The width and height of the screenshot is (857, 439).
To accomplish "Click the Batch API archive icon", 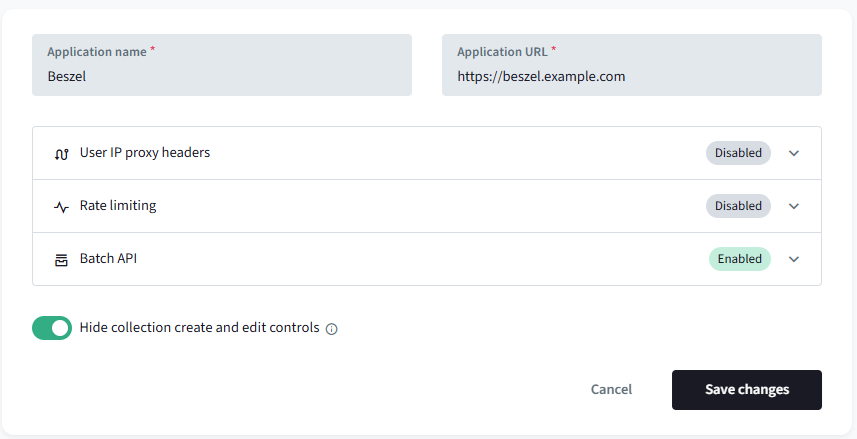I will tap(61, 259).
